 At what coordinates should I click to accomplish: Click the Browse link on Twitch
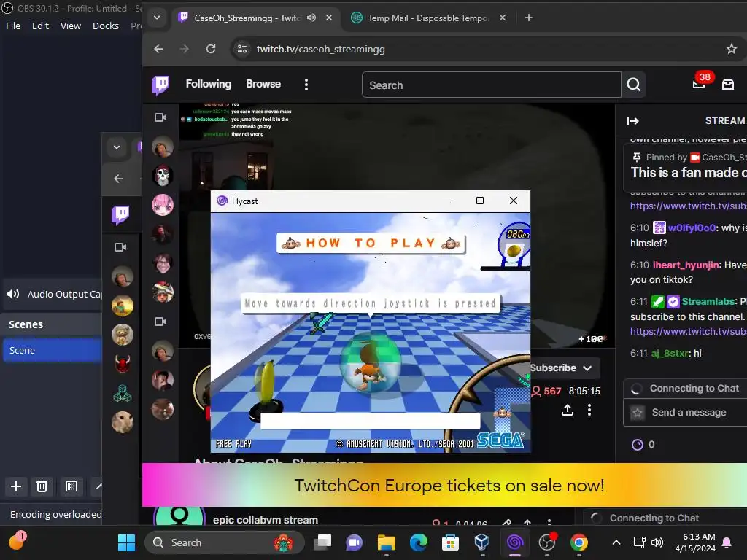(x=263, y=84)
